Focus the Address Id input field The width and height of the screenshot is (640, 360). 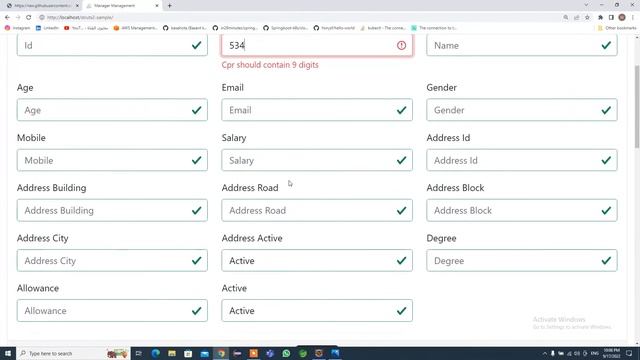522,160
